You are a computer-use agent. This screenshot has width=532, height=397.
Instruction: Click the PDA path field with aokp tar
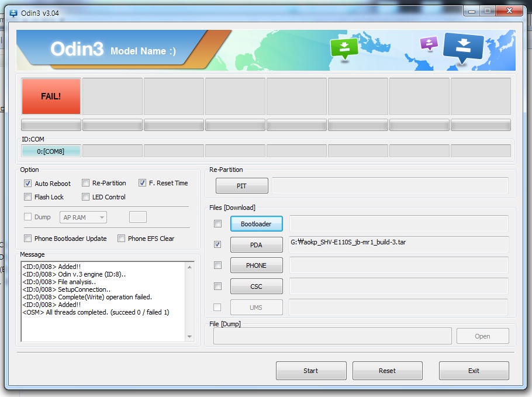[399, 244]
